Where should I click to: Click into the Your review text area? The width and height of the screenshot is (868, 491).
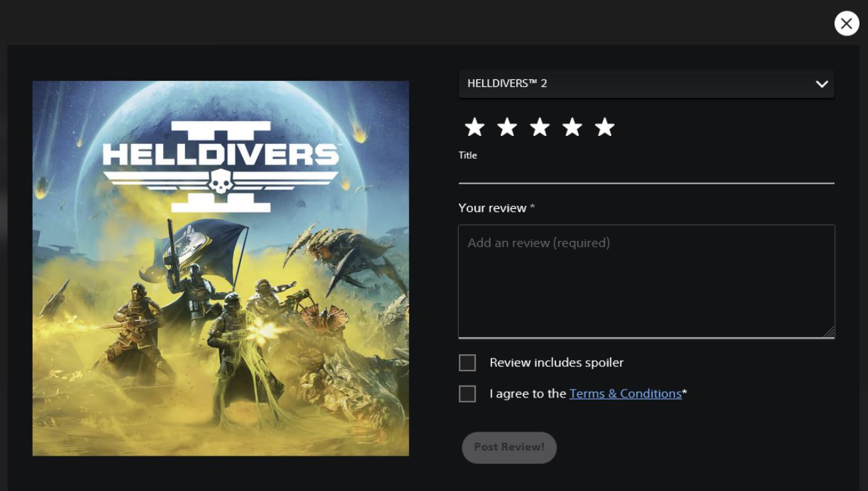pos(647,281)
